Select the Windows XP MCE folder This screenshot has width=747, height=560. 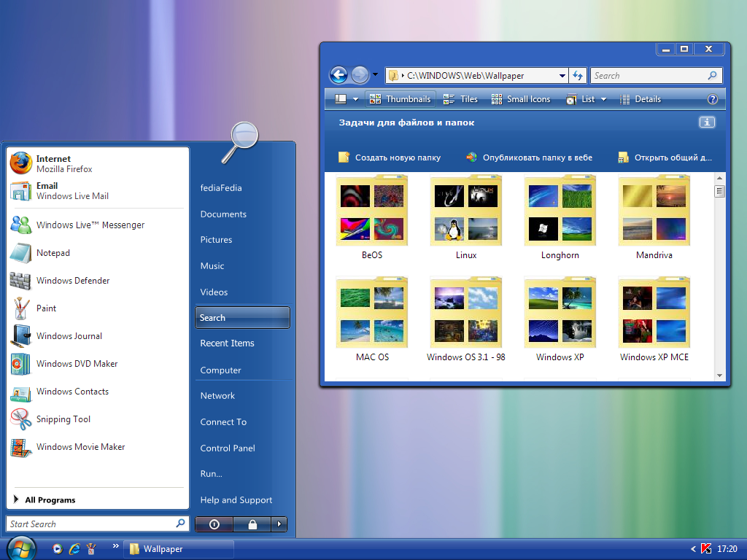pyautogui.click(x=654, y=319)
